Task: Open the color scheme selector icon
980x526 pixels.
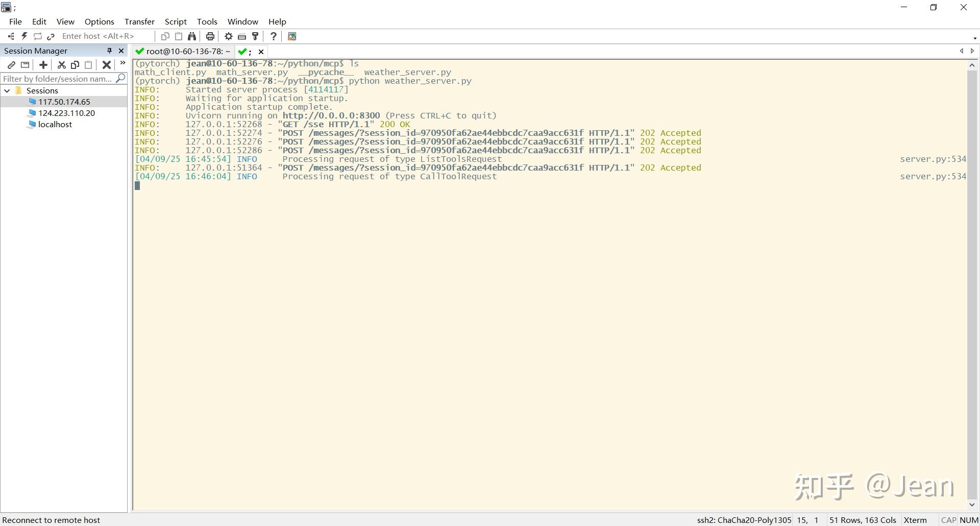Action: tap(291, 36)
